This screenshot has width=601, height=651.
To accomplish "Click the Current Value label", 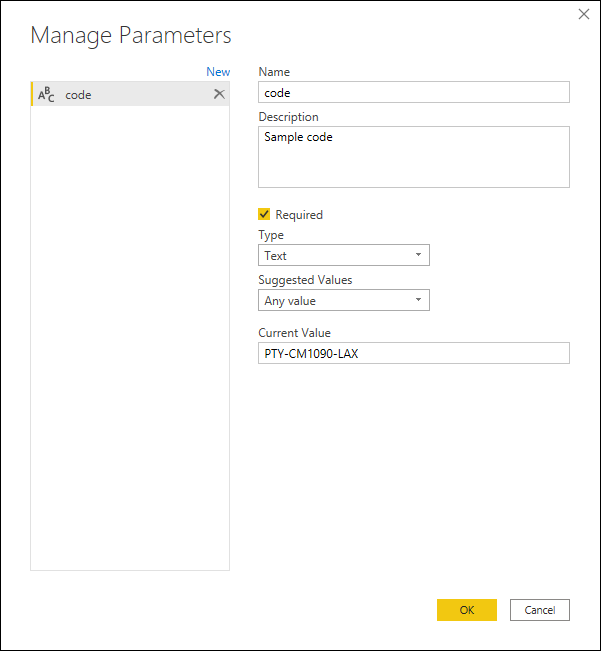I will [294, 333].
